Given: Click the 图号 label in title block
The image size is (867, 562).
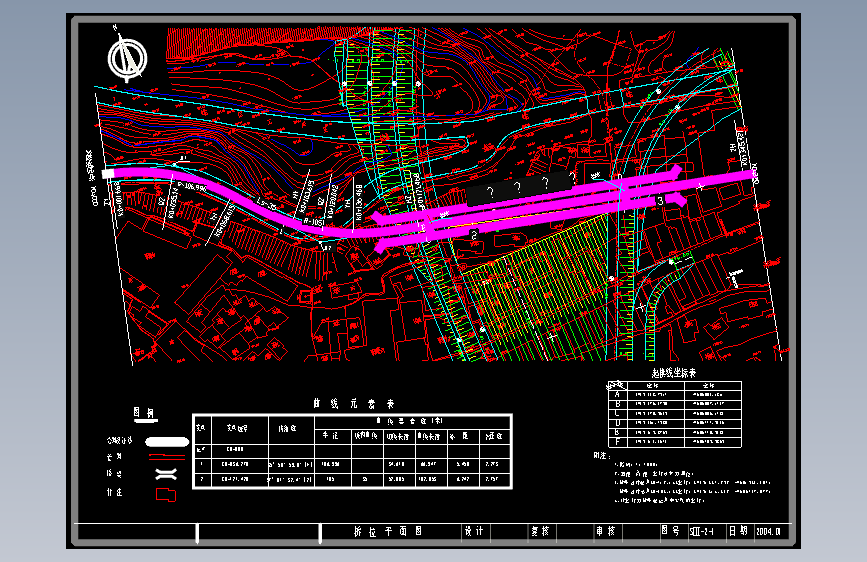Looking at the screenshot, I should tap(670, 531).
